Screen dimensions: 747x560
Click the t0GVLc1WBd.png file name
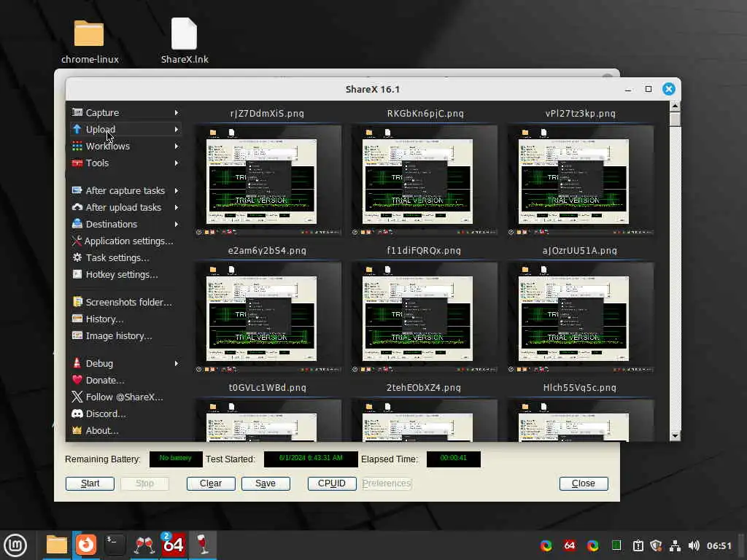(267, 388)
